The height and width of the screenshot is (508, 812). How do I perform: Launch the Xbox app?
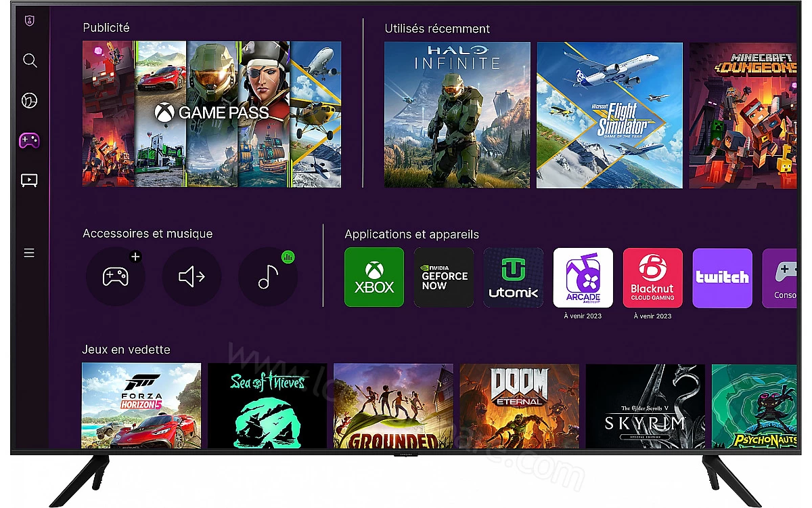(x=374, y=277)
